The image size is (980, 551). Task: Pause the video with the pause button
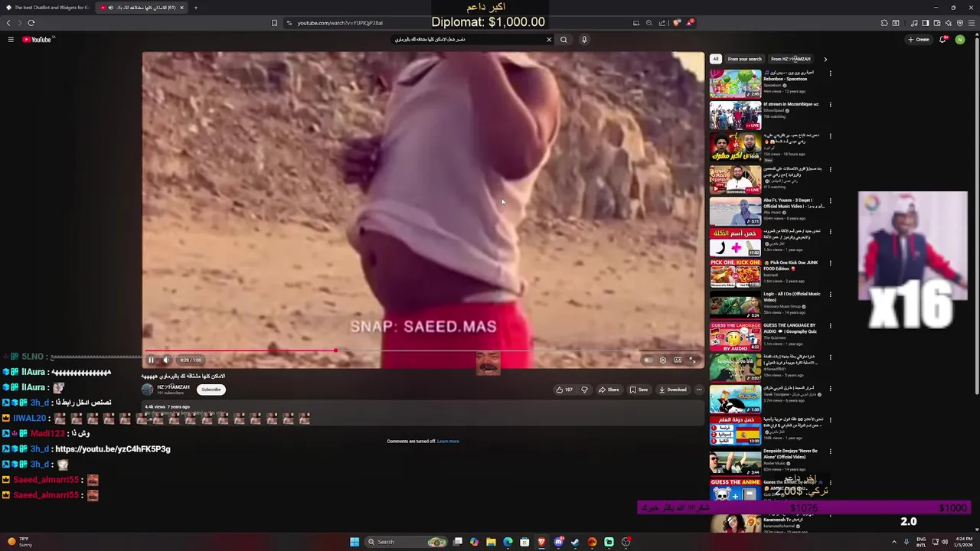[151, 360]
